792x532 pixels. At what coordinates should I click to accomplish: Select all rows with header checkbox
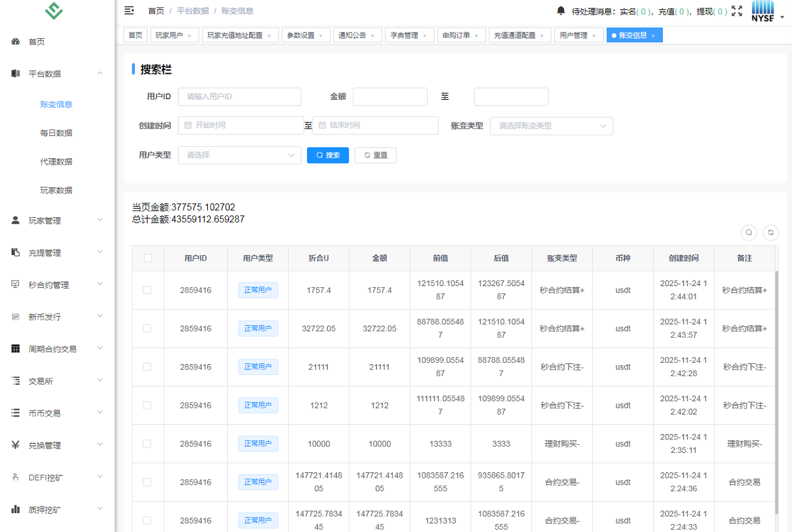coord(148,258)
